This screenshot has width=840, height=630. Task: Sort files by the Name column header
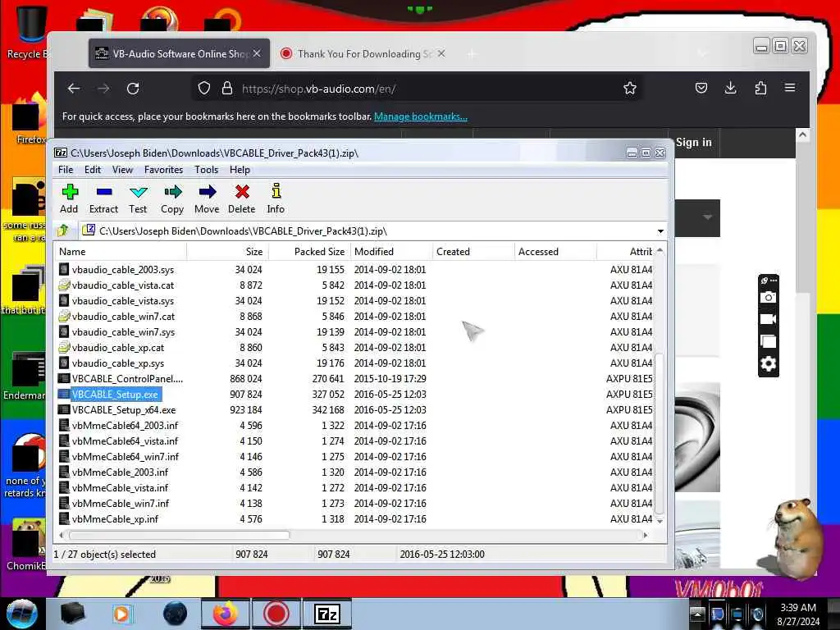point(121,252)
